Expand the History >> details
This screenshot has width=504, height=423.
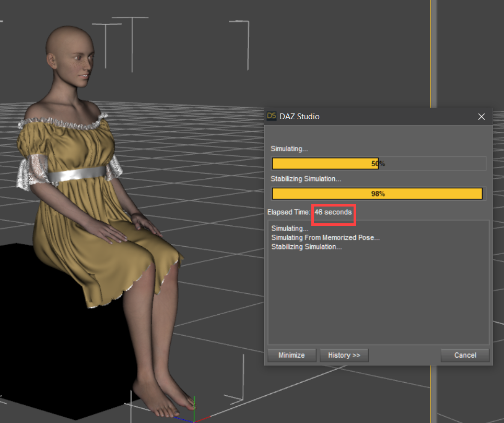[344, 355]
